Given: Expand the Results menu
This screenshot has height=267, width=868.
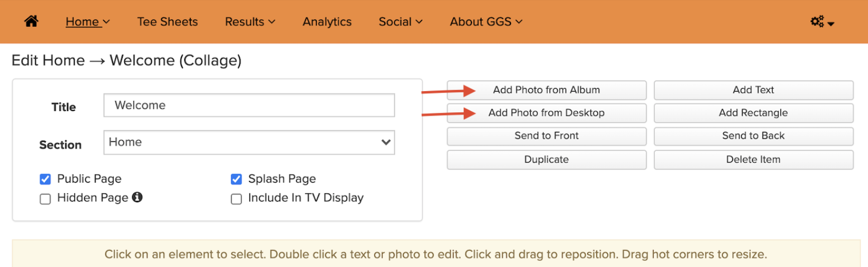Looking at the screenshot, I should pos(250,22).
